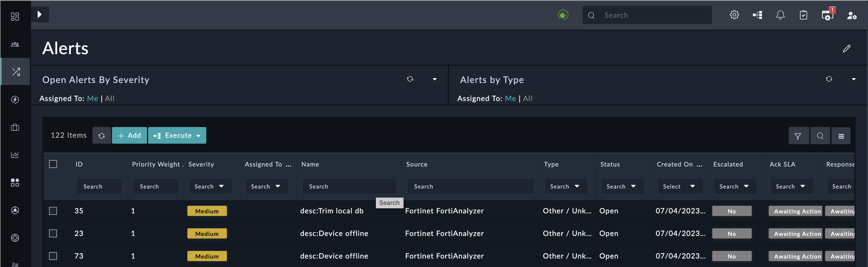Click the green status indicator icon
Viewport: 868px width, 267px height.
(563, 15)
